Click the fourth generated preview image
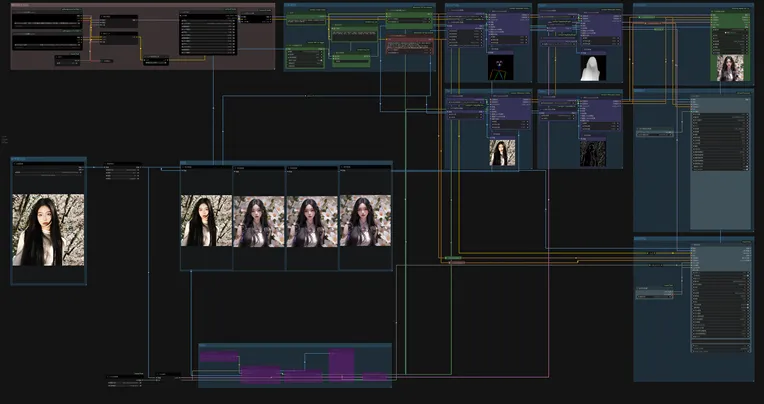Image resolution: width=764 pixels, height=404 pixels. point(364,220)
